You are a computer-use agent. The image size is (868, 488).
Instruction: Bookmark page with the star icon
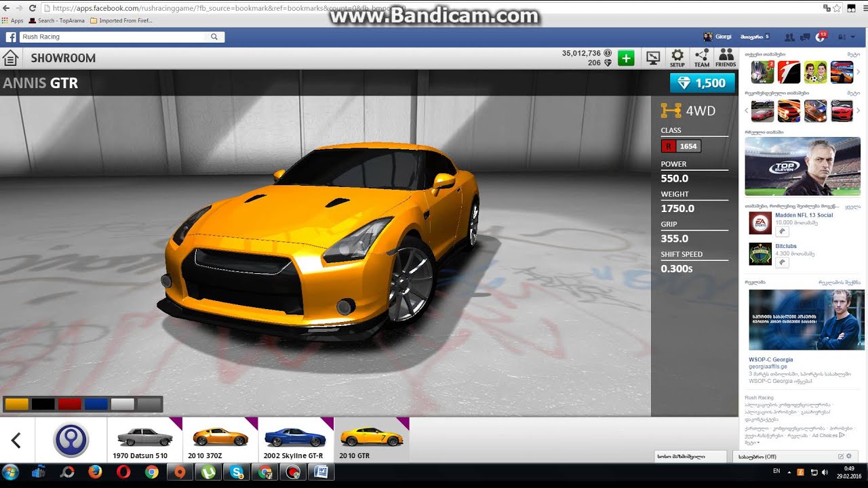point(837,8)
